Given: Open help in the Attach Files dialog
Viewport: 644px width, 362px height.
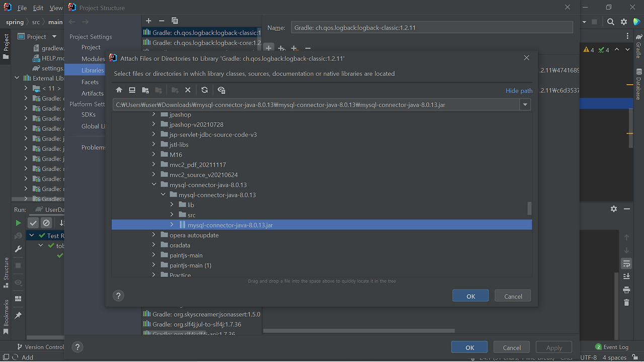Looking at the screenshot, I should pyautogui.click(x=118, y=296).
